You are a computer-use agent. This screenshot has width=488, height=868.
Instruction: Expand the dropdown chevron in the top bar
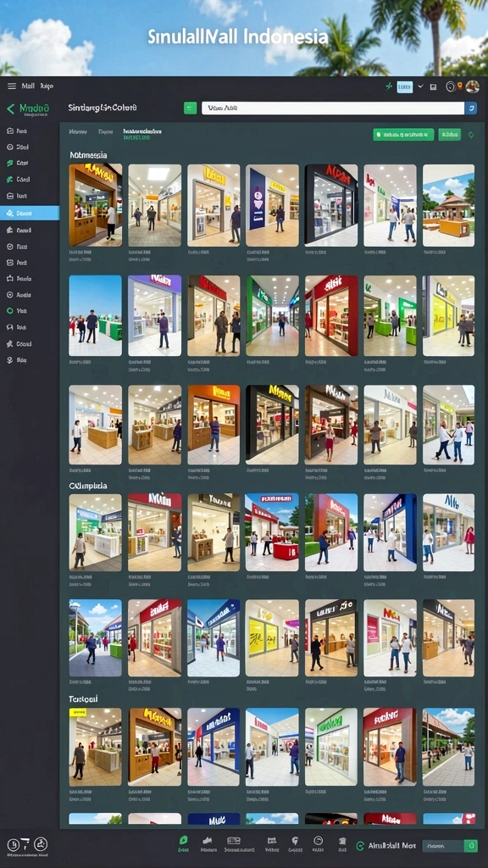[420, 86]
